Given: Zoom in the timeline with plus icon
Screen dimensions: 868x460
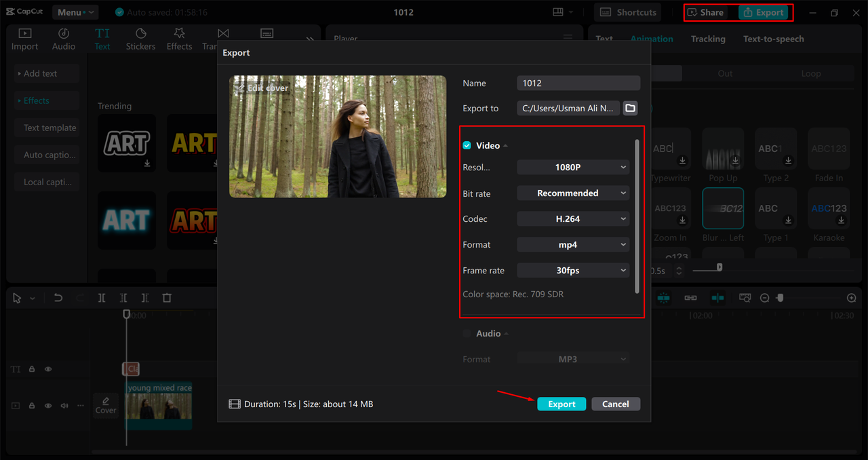Looking at the screenshot, I should 852,298.
